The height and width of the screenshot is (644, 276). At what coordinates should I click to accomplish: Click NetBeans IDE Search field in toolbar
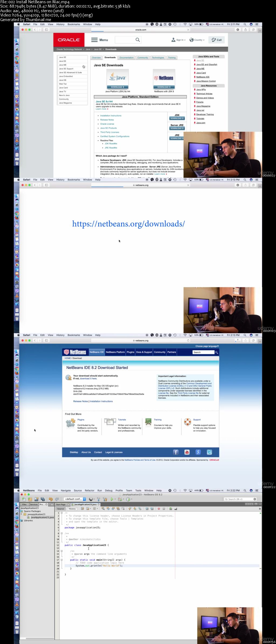(x=240, y=499)
